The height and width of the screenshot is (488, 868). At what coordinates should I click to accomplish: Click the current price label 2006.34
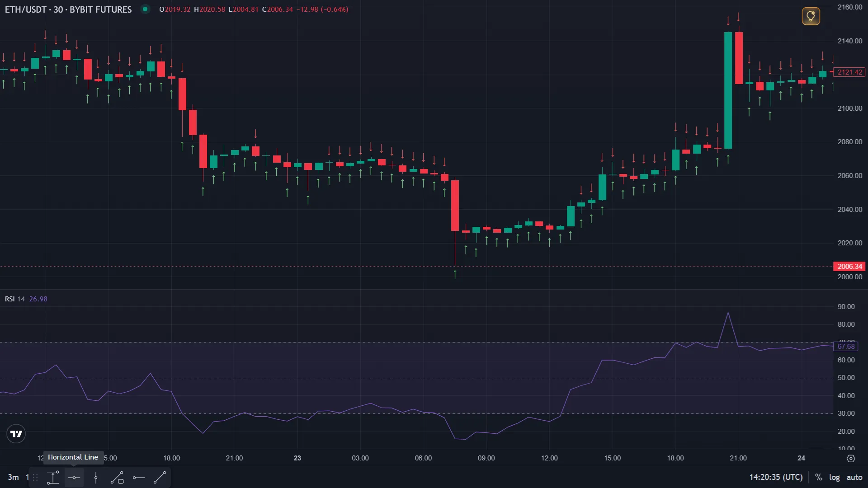pos(849,267)
